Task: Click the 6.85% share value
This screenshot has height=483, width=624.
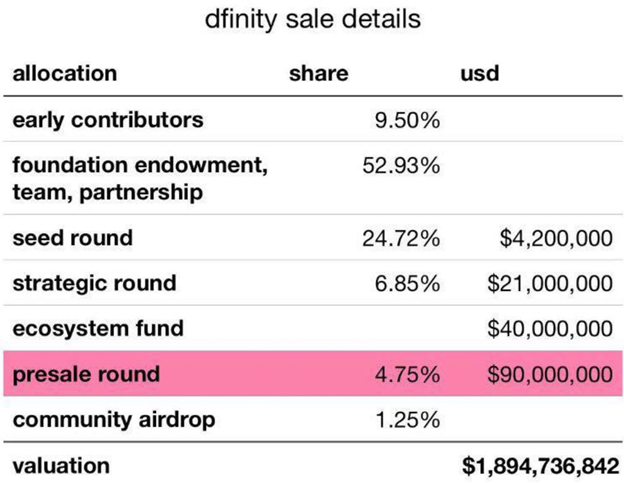Action: 407,284
